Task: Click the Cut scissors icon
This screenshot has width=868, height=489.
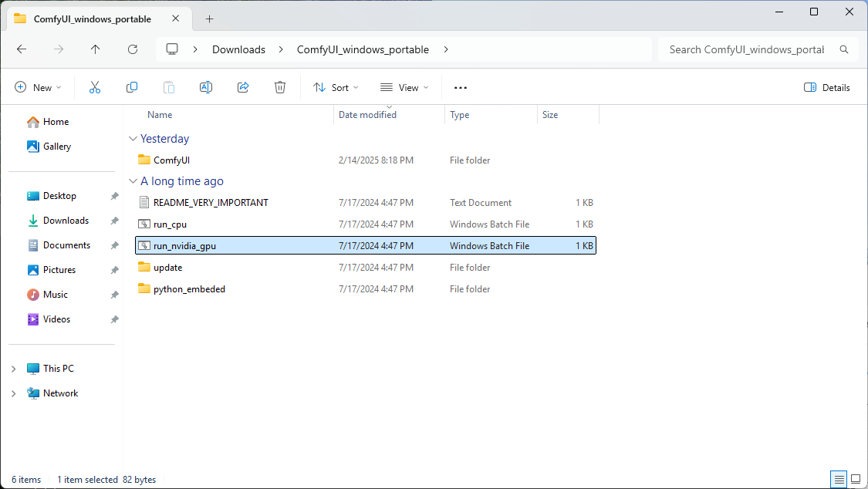Action: tap(95, 87)
